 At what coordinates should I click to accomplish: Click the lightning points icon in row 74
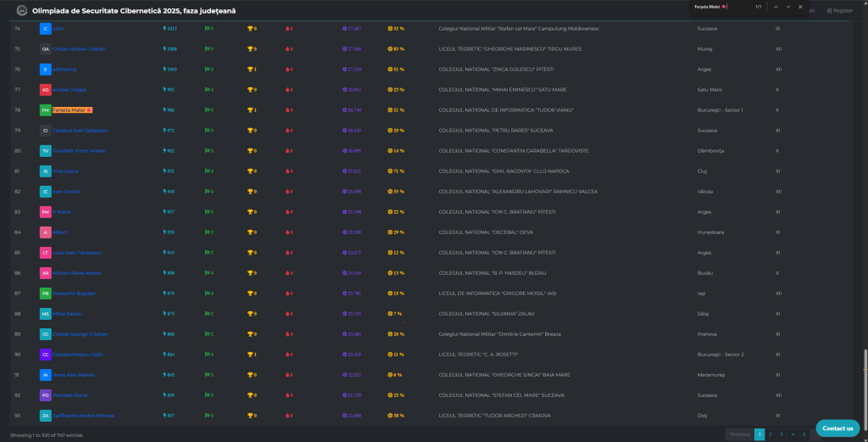point(164,29)
